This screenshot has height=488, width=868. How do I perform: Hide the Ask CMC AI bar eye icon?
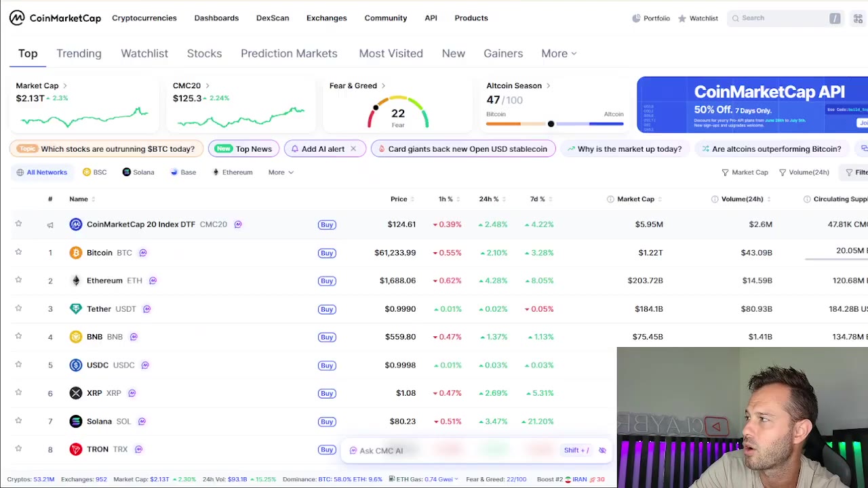pyautogui.click(x=602, y=451)
